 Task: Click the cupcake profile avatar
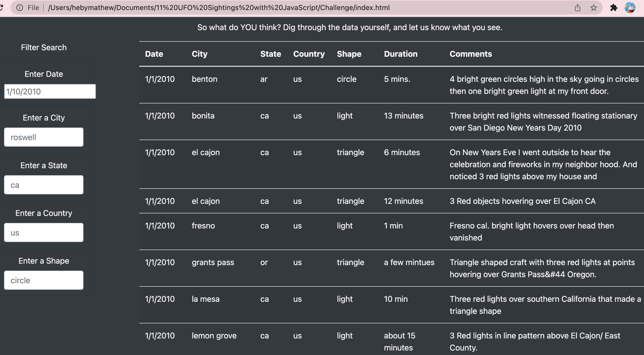631,8
